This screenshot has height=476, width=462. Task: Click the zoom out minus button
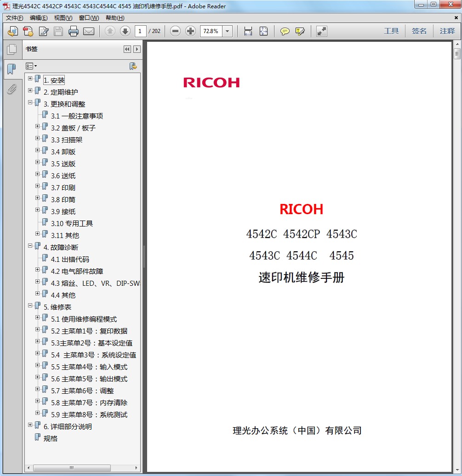175,31
